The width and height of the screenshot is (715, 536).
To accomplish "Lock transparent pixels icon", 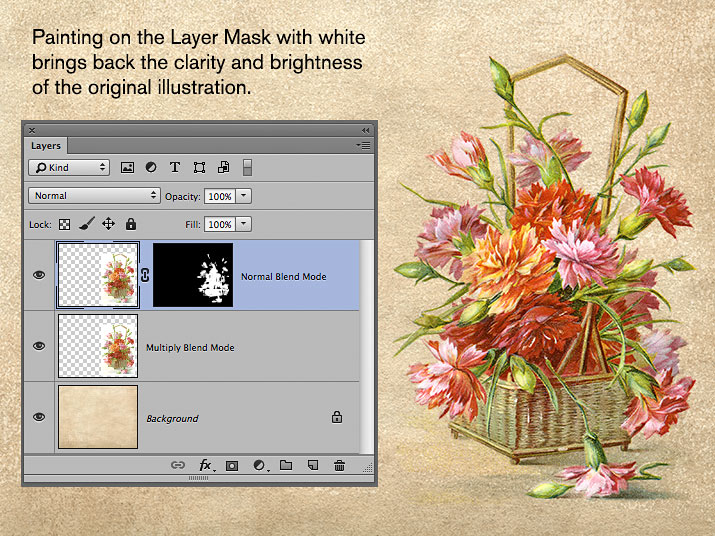I will point(64,224).
